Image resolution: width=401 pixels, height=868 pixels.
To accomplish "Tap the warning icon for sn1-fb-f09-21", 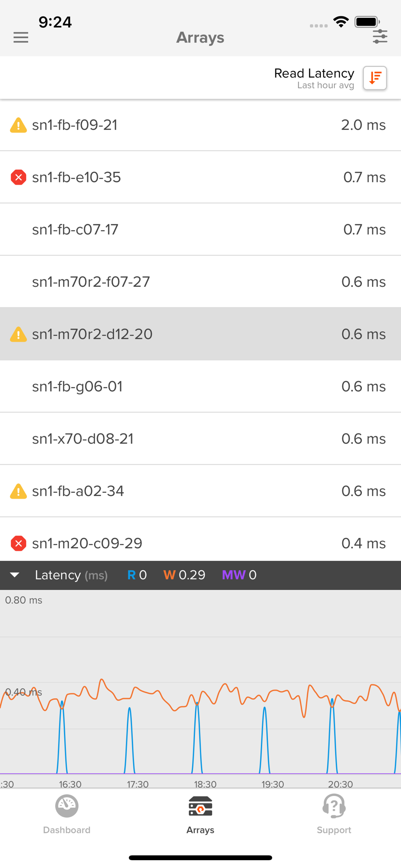I will click(x=18, y=125).
